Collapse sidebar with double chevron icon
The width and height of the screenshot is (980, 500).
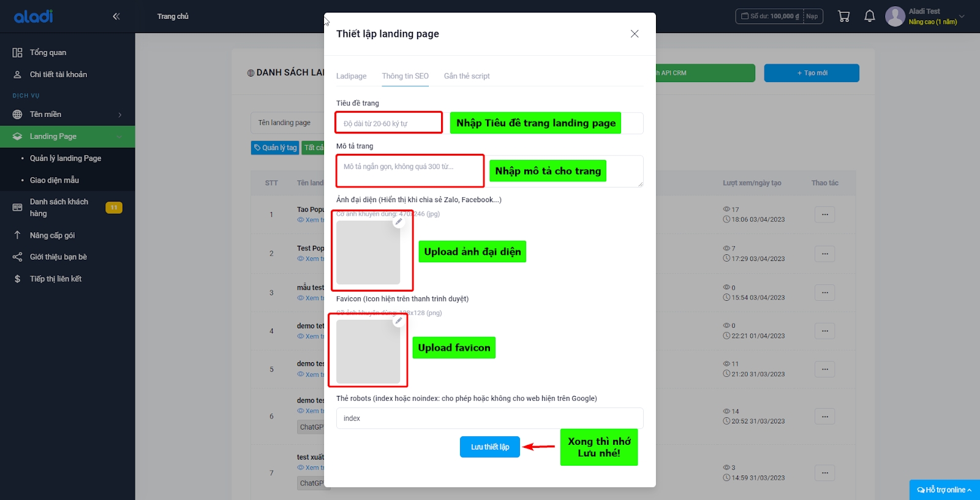pos(116,17)
